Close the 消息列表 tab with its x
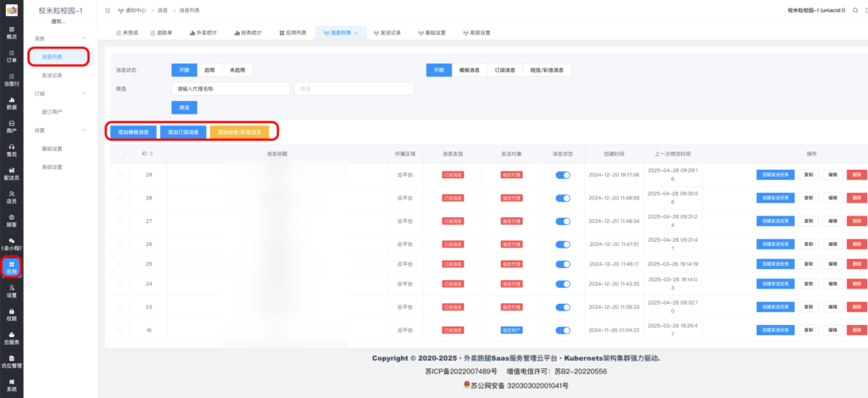 pos(356,33)
